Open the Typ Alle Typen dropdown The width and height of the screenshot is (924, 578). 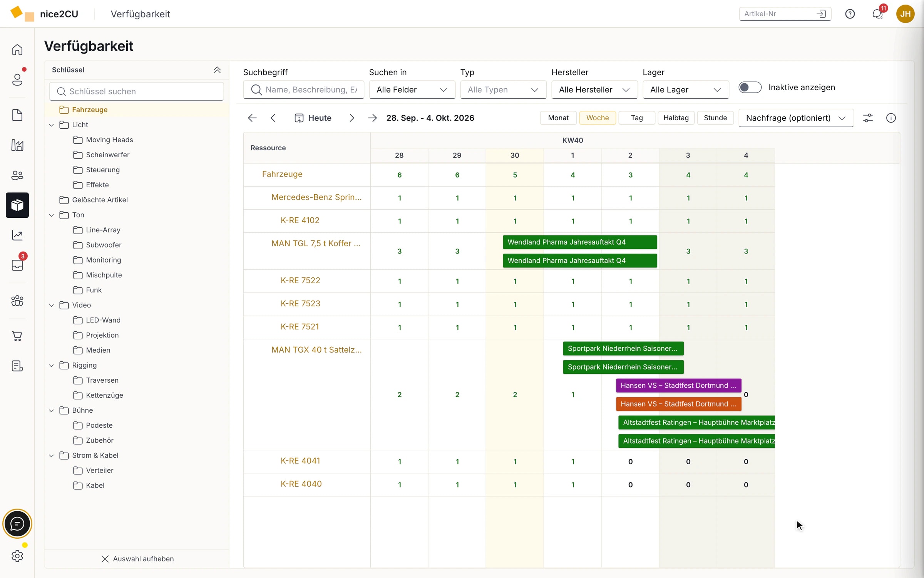click(503, 90)
